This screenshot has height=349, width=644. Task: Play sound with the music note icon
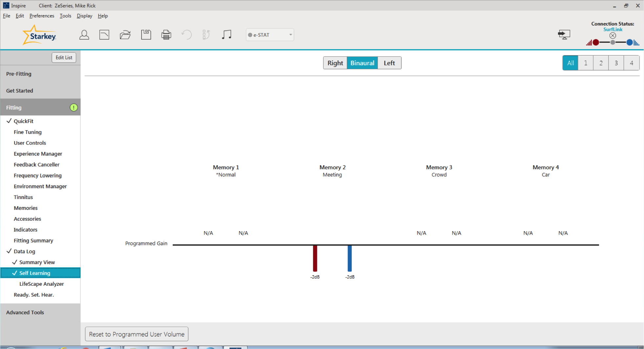(x=227, y=35)
